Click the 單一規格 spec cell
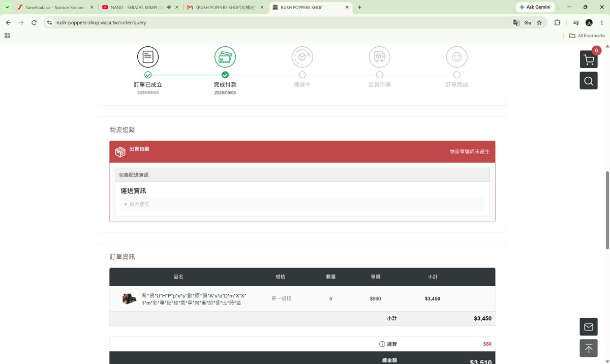The image size is (610, 364). tap(282, 298)
